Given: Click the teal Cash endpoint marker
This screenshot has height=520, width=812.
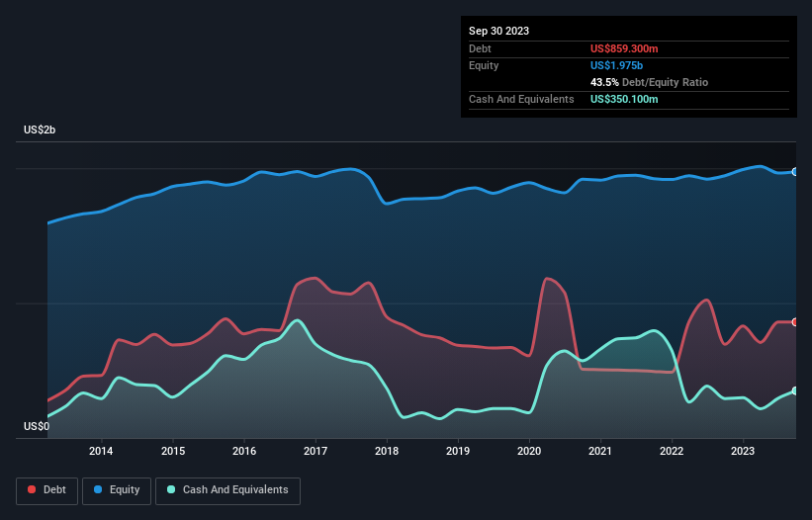Looking at the screenshot, I should click(x=795, y=390).
